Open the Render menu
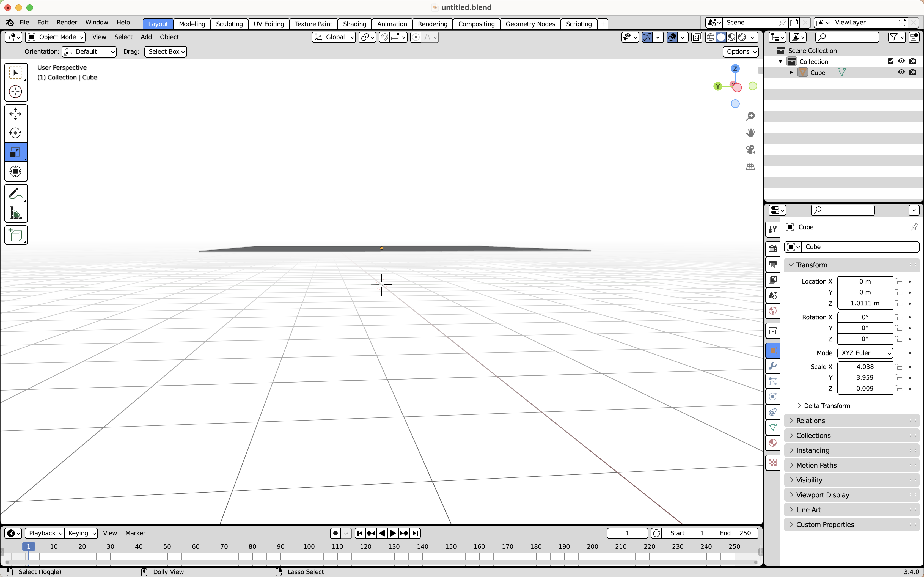Screen dimensions: 924x577 [67, 23]
